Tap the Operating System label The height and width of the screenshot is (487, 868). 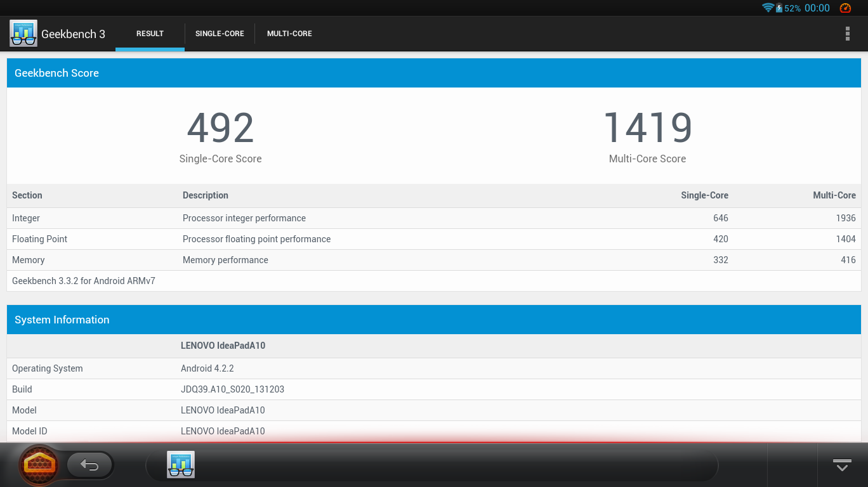48,368
